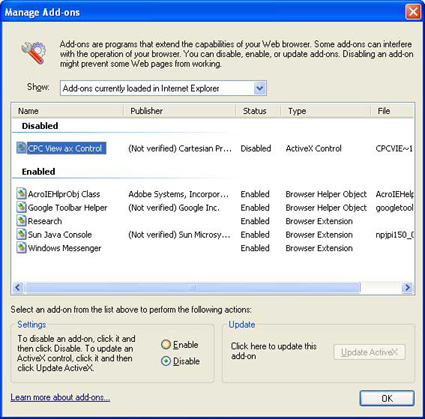Screen dimensions: 425x419
Task: Select the Research add-on name
Action: (x=45, y=221)
